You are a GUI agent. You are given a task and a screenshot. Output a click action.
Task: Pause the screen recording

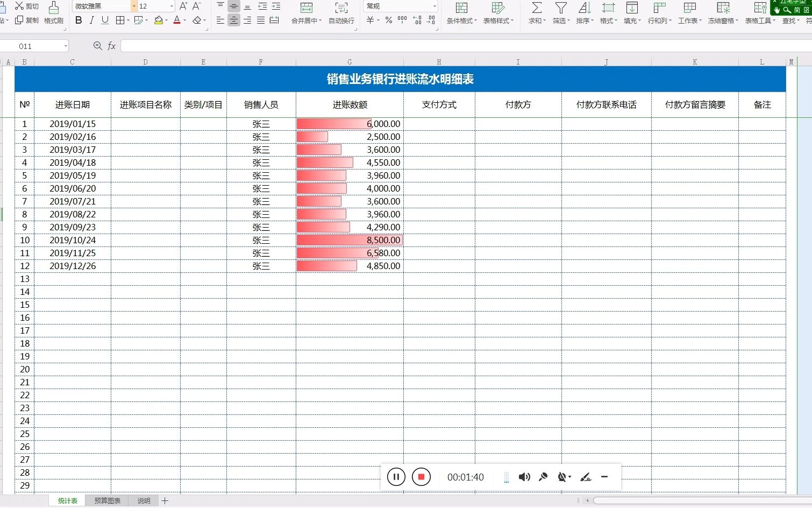tap(396, 477)
